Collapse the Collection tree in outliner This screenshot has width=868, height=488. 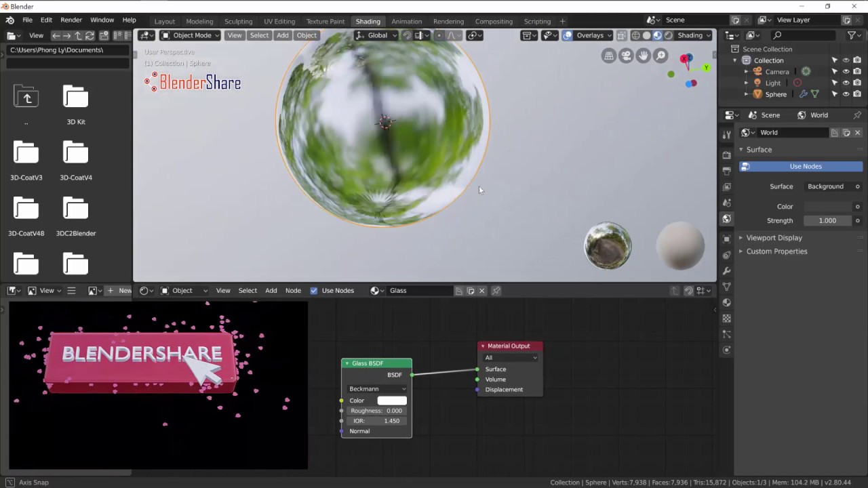point(735,60)
